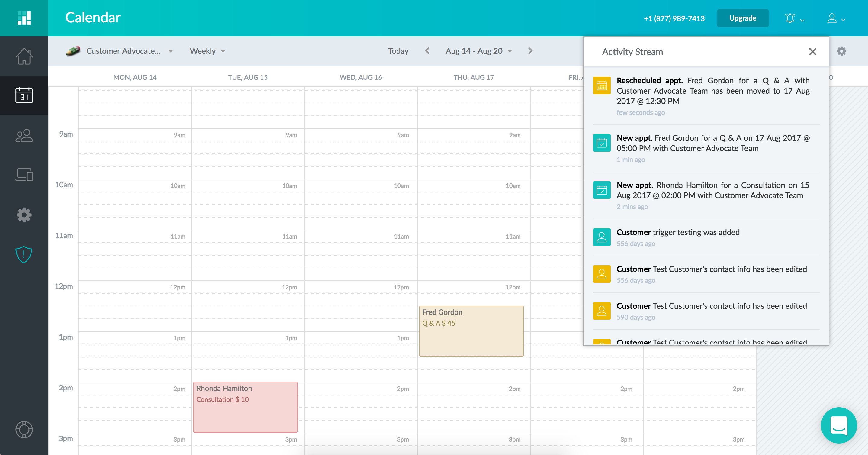Open the live chat bubble widget

coord(839,425)
